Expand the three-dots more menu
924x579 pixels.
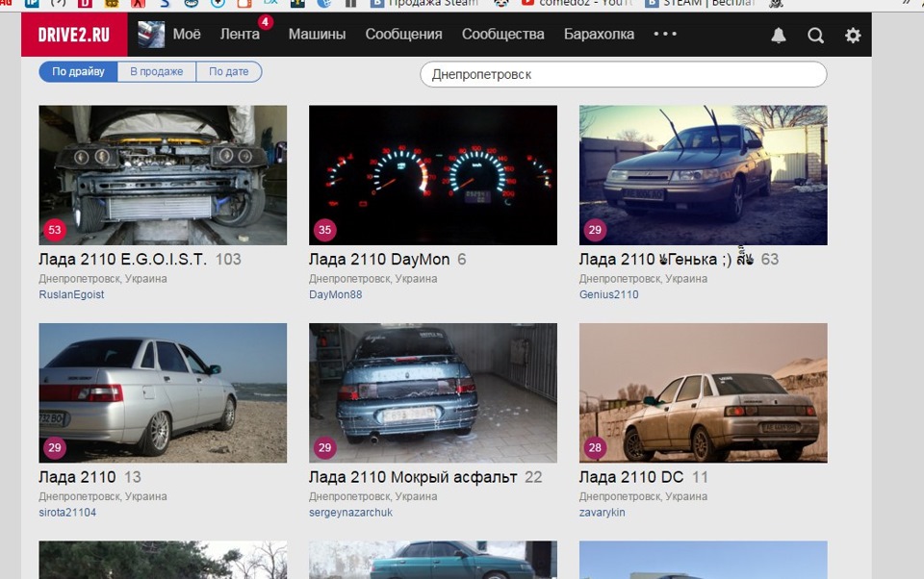[x=665, y=35]
